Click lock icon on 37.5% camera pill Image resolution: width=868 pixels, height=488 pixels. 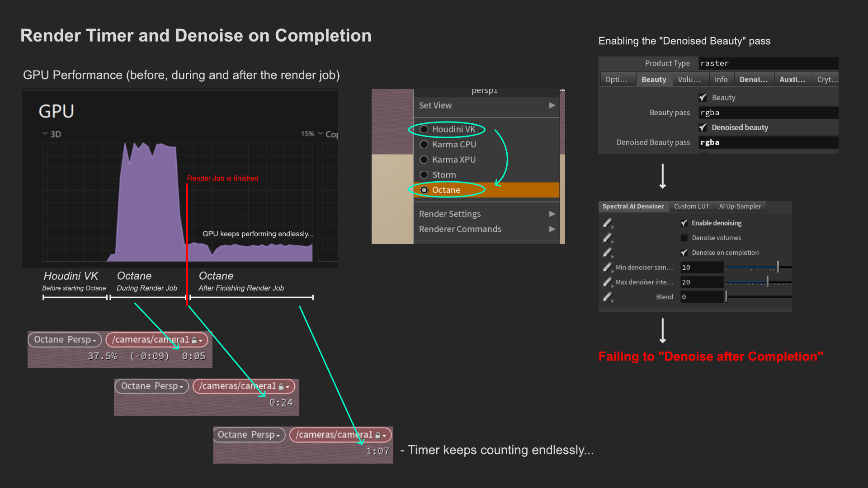pos(194,340)
